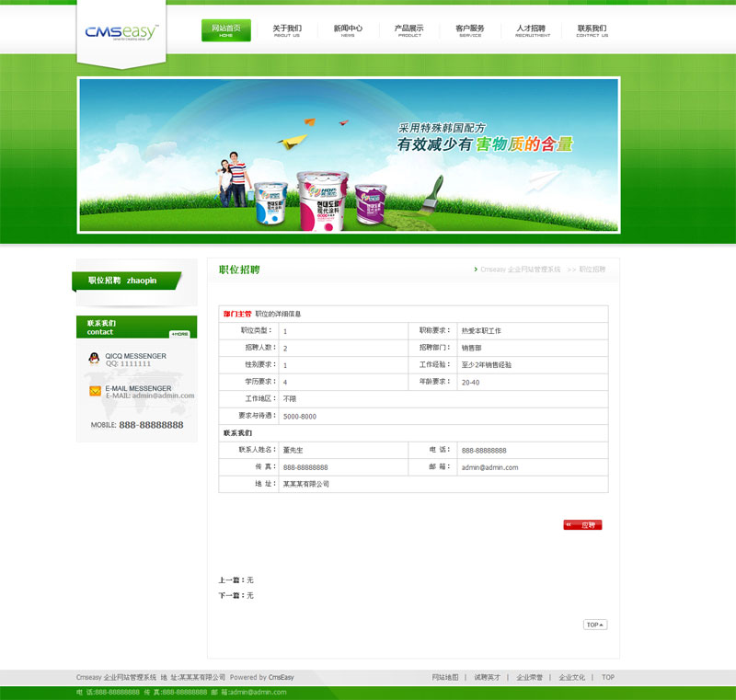Click the TOP button above the footer
This screenshot has width=736, height=700.
point(595,625)
